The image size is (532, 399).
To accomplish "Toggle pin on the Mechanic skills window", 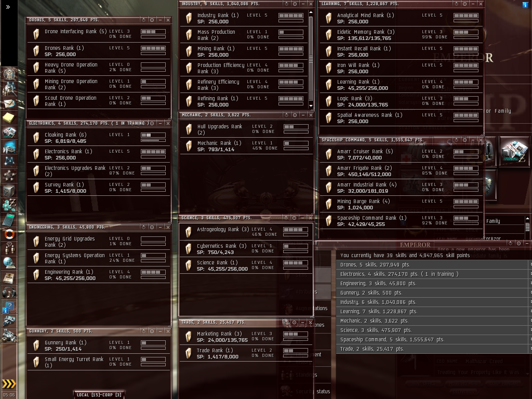I will [x=287, y=115].
